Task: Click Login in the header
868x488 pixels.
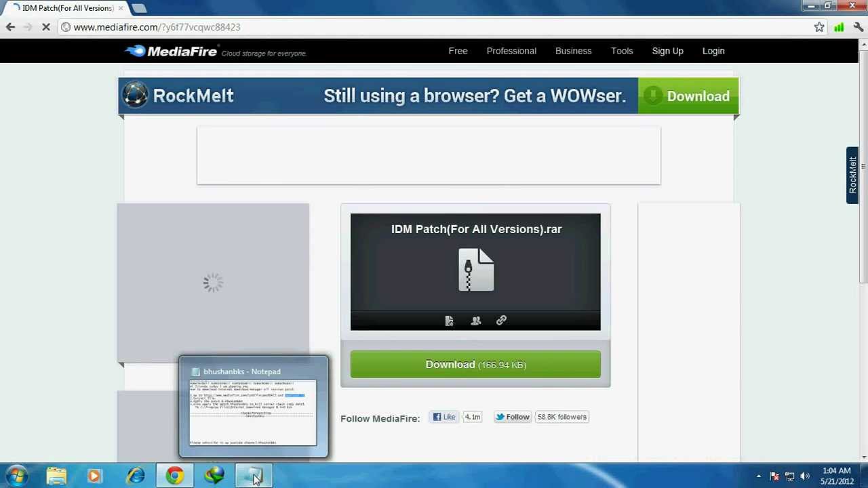Action: pos(713,51)
